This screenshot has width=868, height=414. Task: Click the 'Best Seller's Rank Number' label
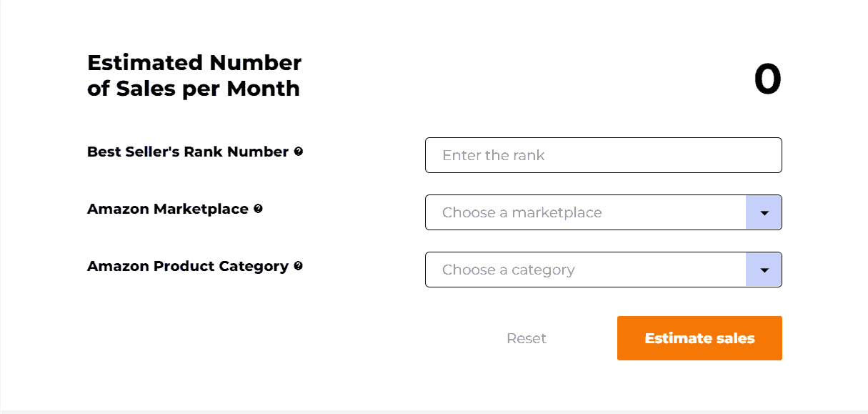tap(188, 152)
